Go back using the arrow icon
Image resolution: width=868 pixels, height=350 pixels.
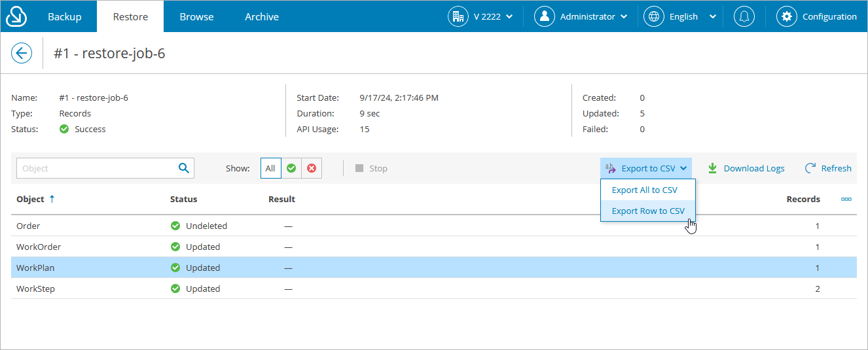tap(22, 53)
